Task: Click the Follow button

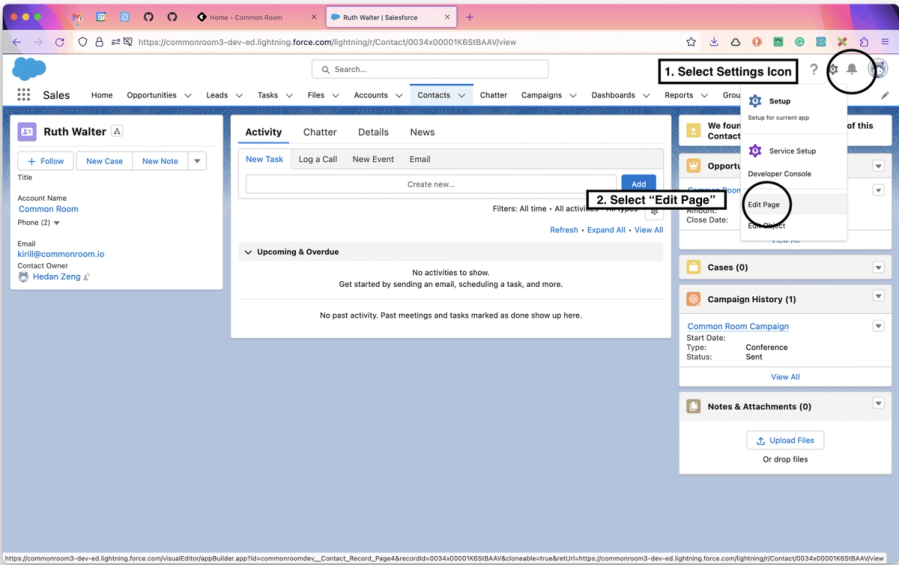Action: (x=46, y=161)
